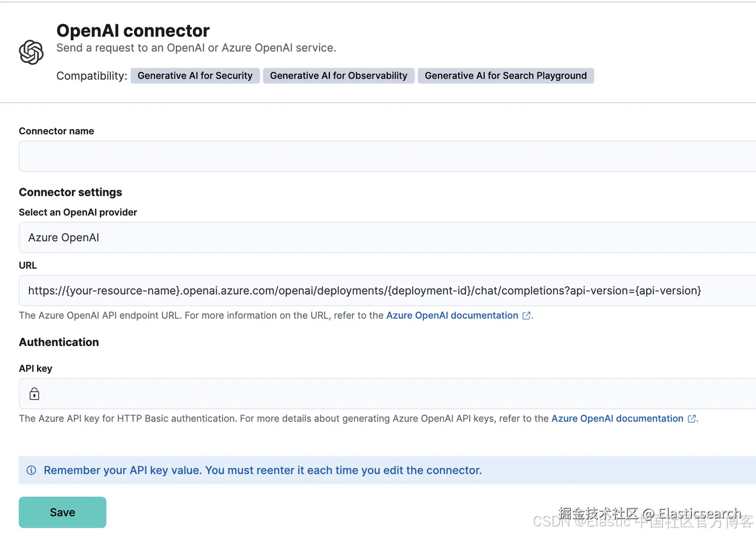The width and height of the screenshot is (756, 535).
Task: Click the "API key" field label
Action: pyautogui.click(x=35, y=369)
